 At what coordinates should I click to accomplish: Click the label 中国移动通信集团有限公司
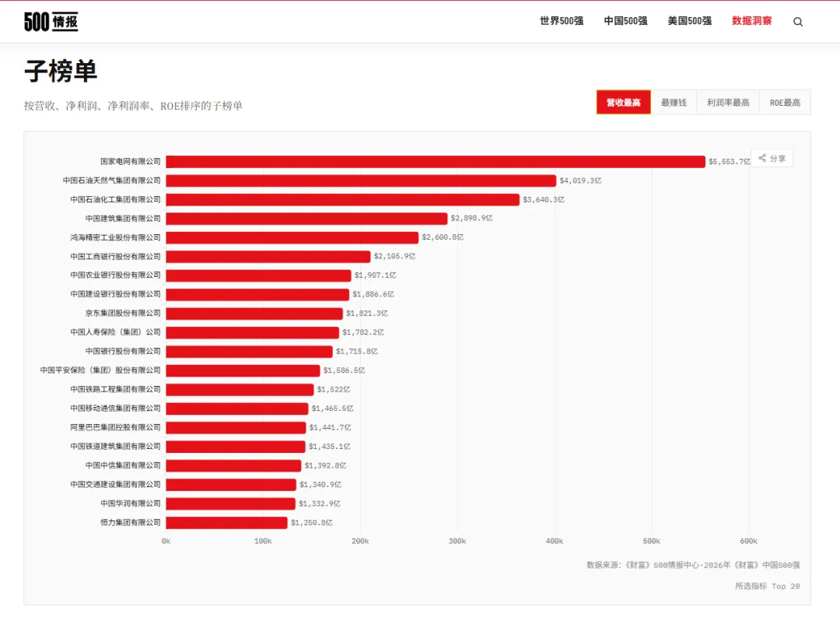[x=115, y=409]
